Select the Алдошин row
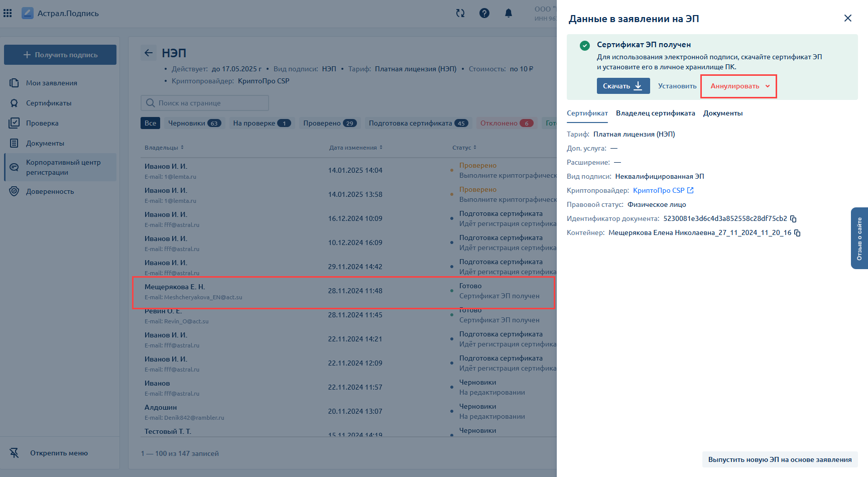 point(348,411)
